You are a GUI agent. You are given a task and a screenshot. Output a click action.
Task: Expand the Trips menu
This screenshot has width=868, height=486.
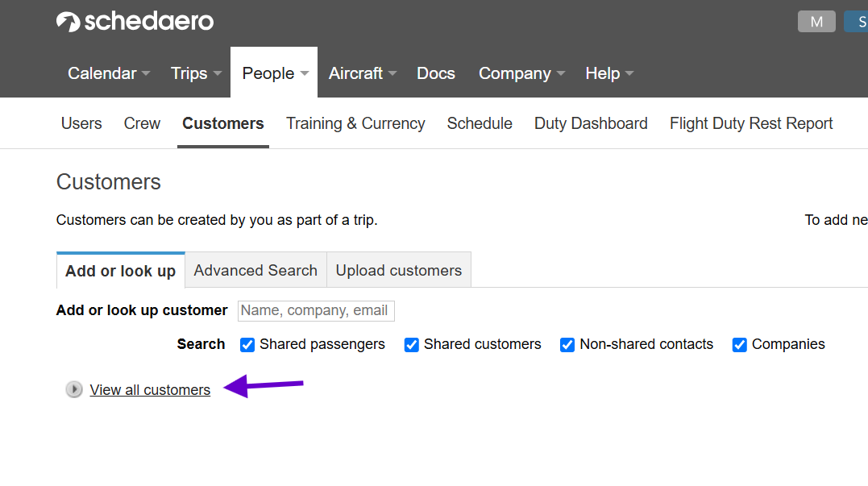point(196,73)
